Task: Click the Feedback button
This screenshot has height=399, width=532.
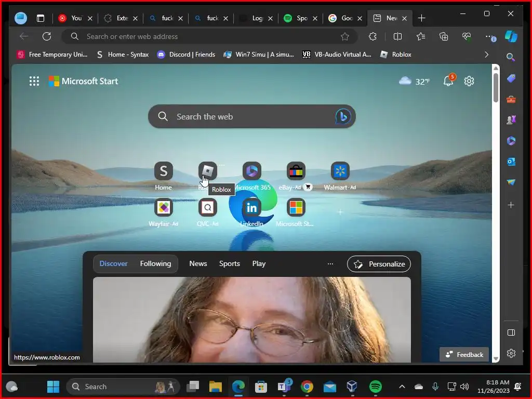Action: (x=464, y=354)
